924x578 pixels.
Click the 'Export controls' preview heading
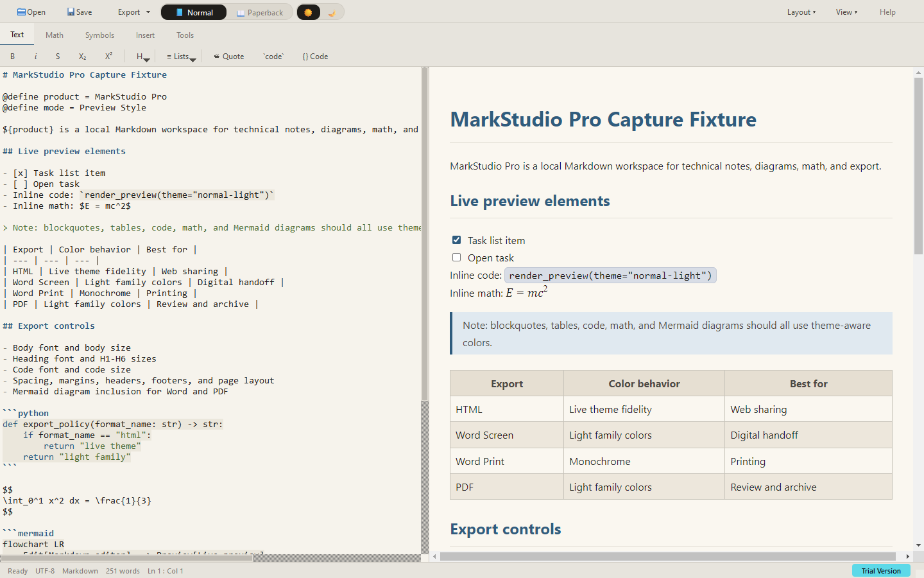(x=506, y=529)
